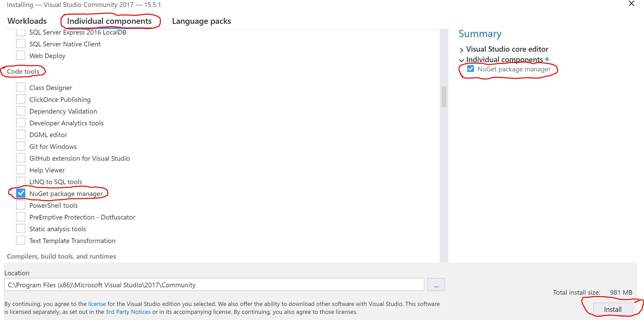Close the installer window
The height and width of the screenshot is (320, 644).
[631, 4]
